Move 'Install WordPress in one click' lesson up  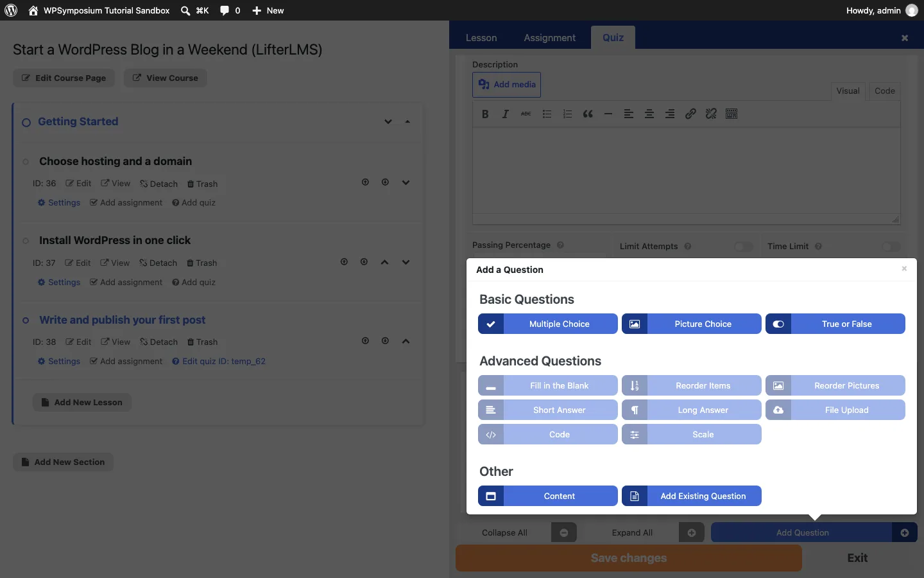[x=384, y=262]
